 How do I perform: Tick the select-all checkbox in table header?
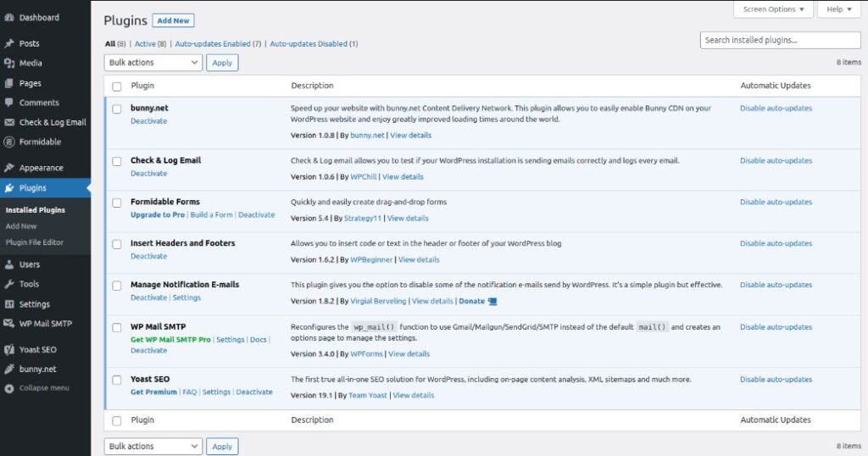coord(117,86)
